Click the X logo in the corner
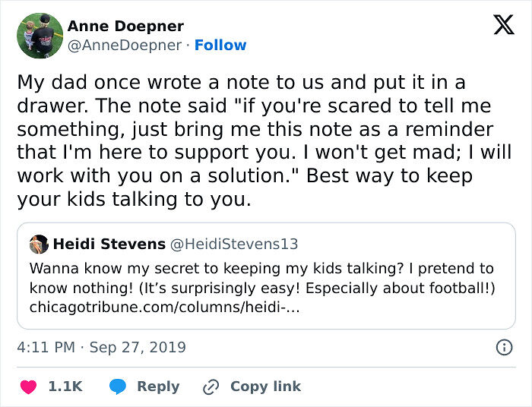Image resolution: width=532 pixels, height=407 pixels. point(503,25)
